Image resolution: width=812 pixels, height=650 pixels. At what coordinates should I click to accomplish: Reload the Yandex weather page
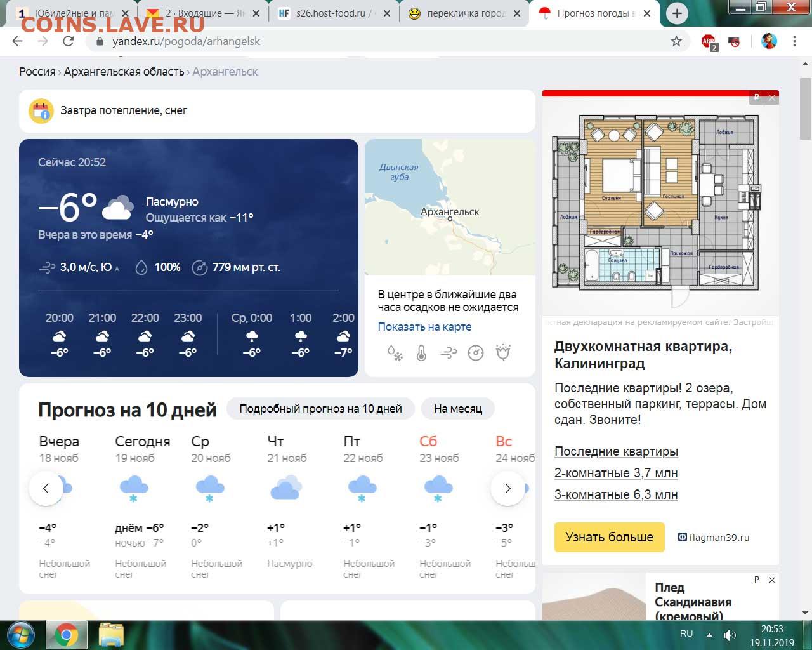coord(69,41)
